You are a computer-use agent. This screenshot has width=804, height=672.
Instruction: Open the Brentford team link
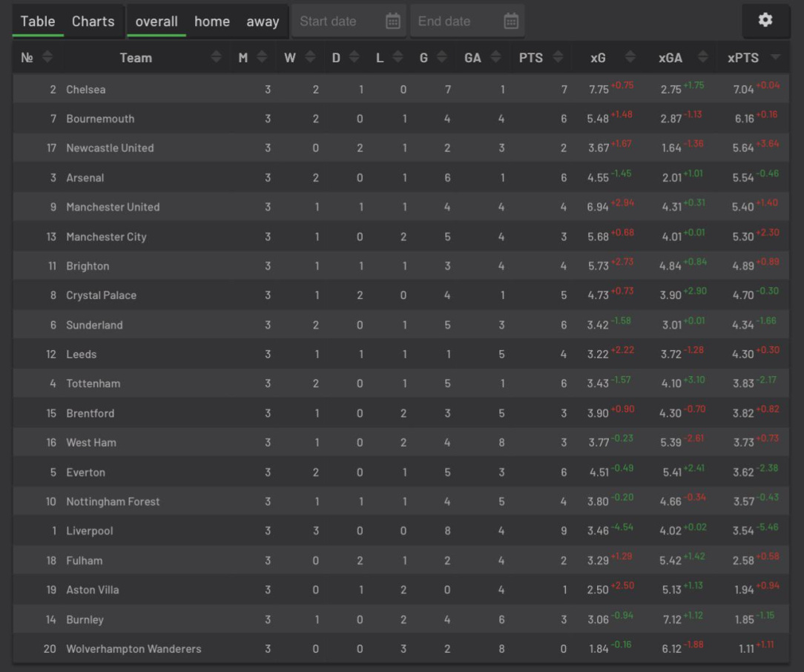90,413
